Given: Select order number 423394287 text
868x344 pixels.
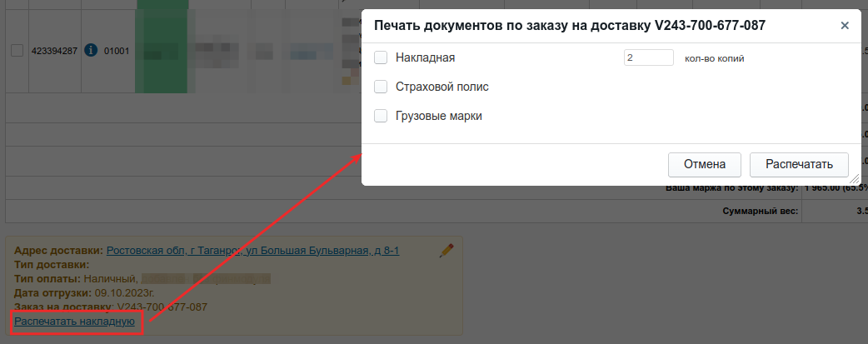Looking at the screenshot, I should pos(54,51).
